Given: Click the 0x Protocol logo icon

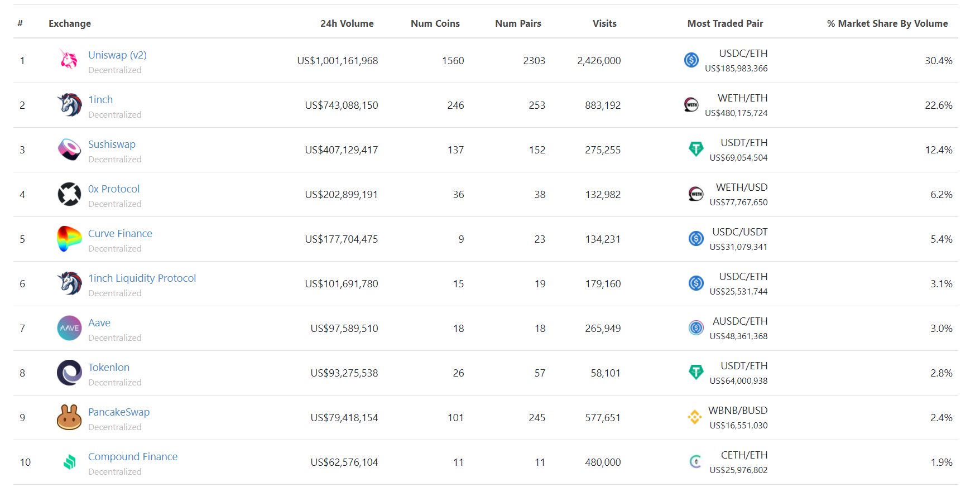Looking at the screenshot, I should (x=69, y=194).
